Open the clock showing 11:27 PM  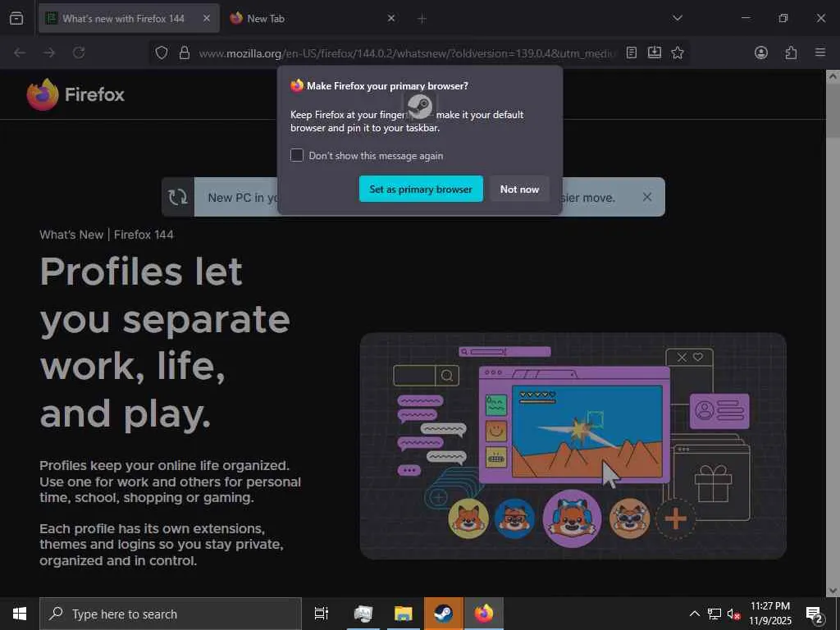(x=770, y=614)
